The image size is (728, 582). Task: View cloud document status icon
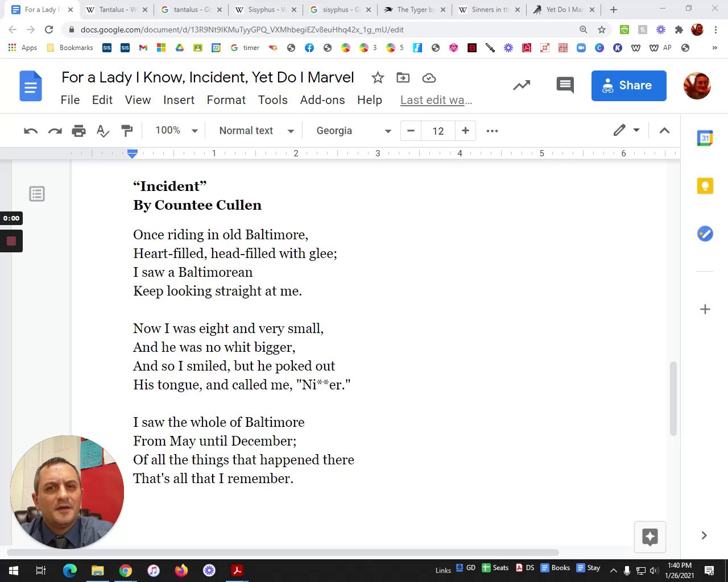click(429, 78)
